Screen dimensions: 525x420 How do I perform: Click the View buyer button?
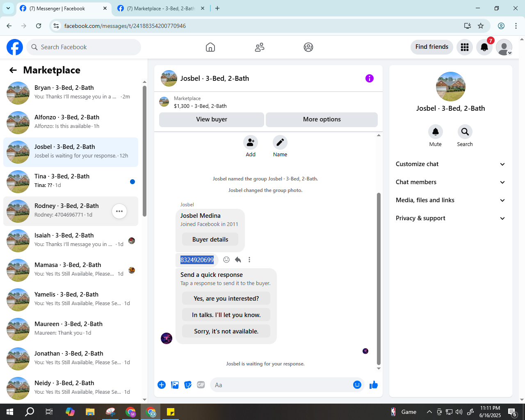[212, 119]
